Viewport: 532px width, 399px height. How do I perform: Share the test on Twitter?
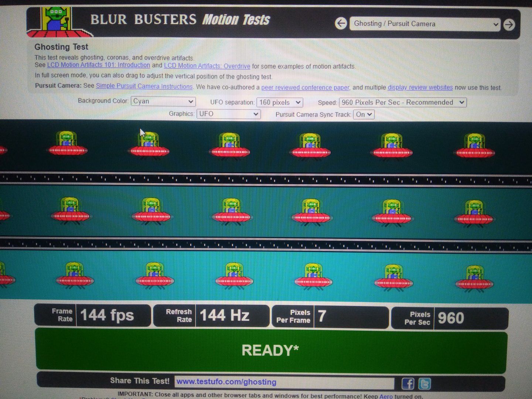click(x=424, y=384)
